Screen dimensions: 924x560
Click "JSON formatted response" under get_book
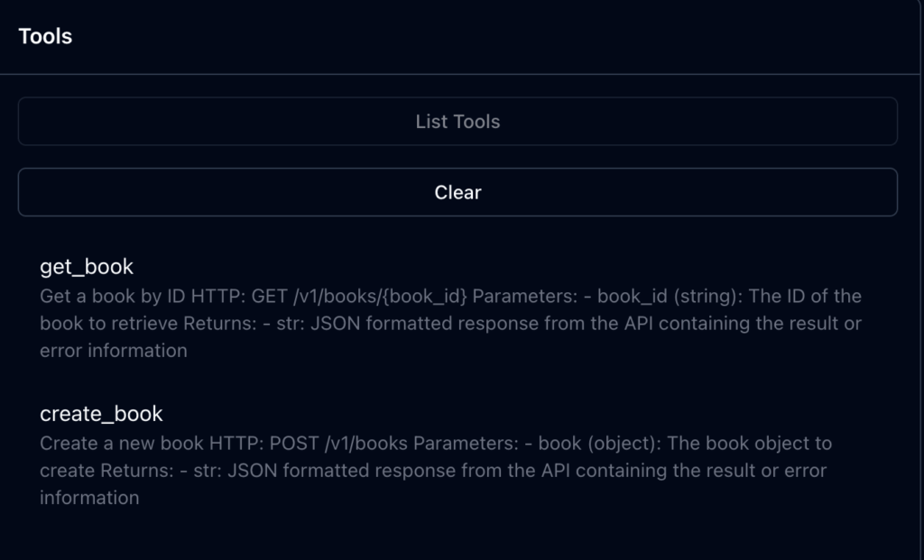coord(411,324)
